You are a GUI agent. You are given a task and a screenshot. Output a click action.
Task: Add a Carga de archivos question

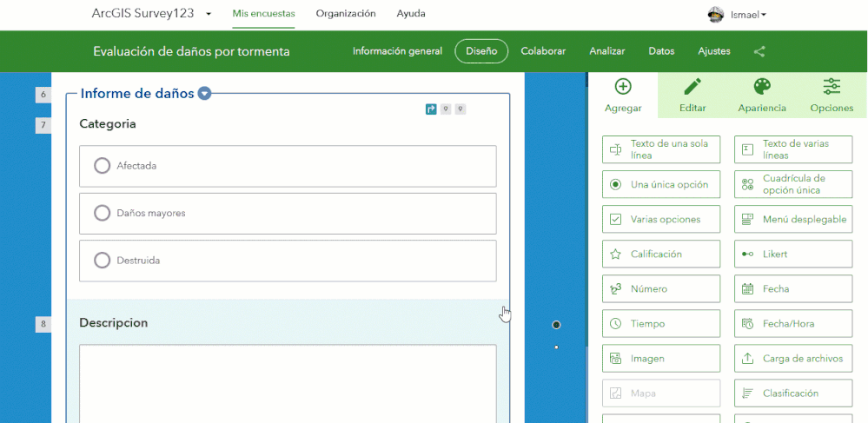click(793, 359)
